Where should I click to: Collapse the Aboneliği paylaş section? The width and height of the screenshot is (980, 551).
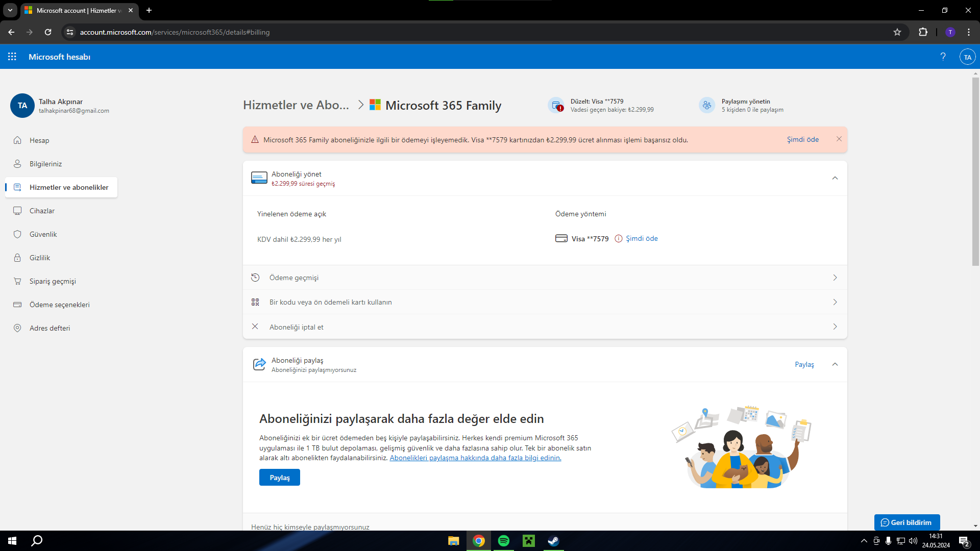[835, 364]
